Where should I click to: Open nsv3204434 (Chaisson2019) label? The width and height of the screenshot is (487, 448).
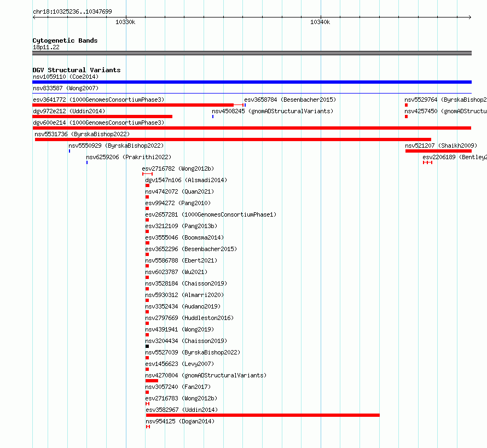pos(186,341)
